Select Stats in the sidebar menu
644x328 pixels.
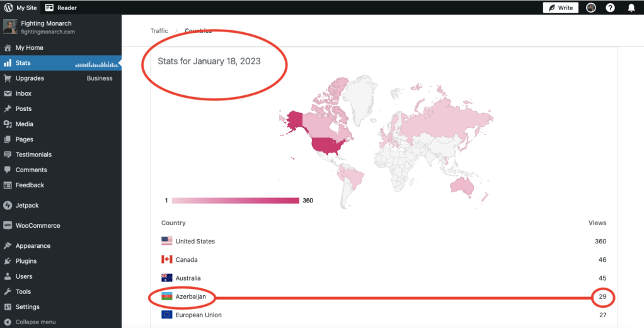point(23,63)
